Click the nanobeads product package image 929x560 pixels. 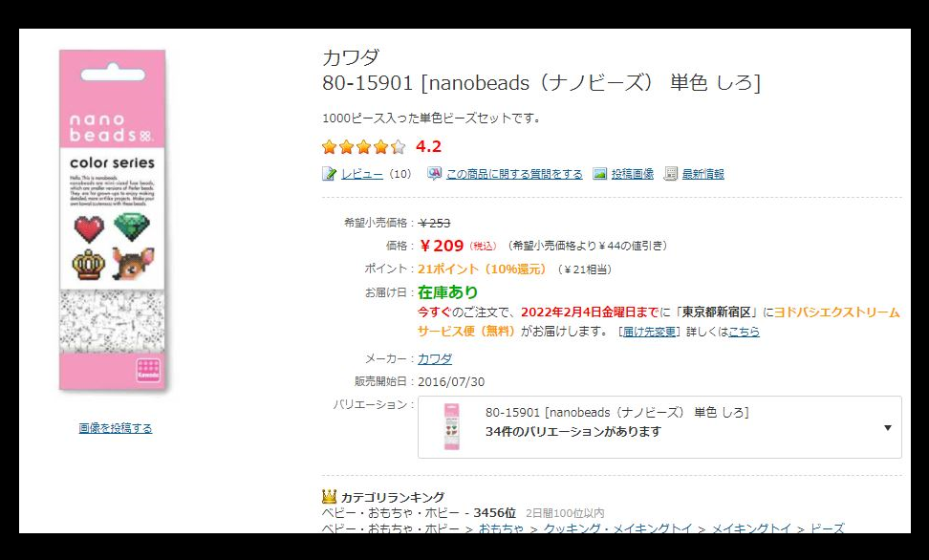pos(113,220)
